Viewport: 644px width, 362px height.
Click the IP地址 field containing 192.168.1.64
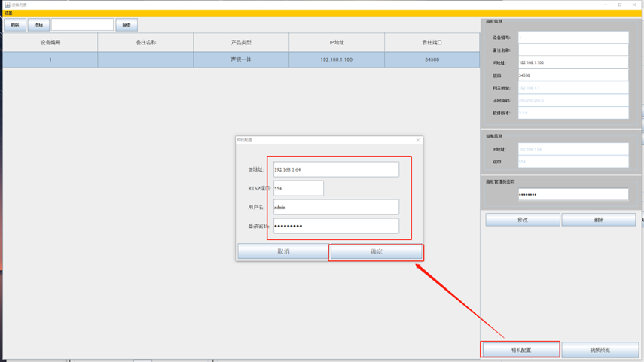click(336, 169)
